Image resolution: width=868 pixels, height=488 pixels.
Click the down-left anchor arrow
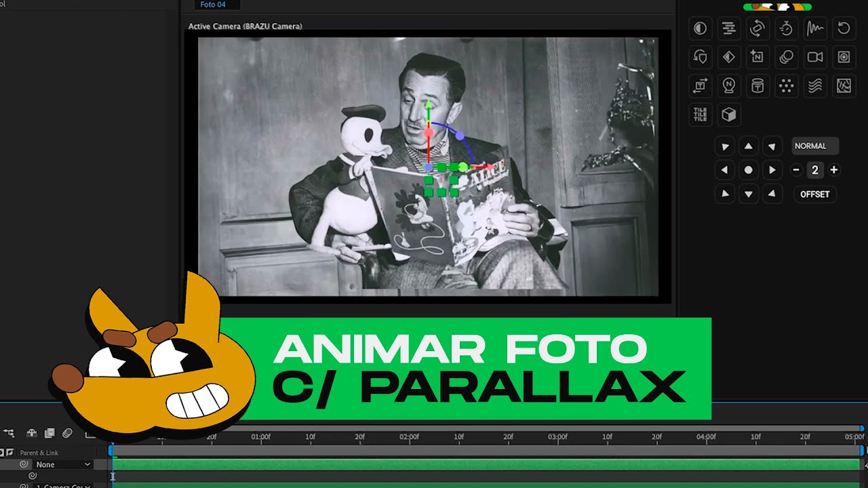pyautogui.click(x=726, y=194)
